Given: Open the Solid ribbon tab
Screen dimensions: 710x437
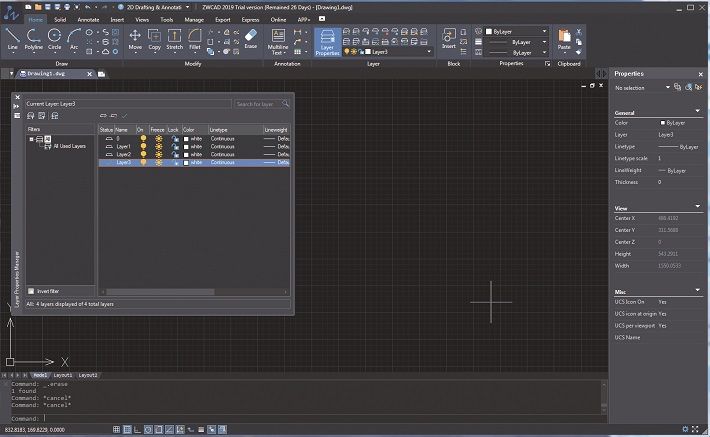Looking at the screenshot, I should pos(60,19).
